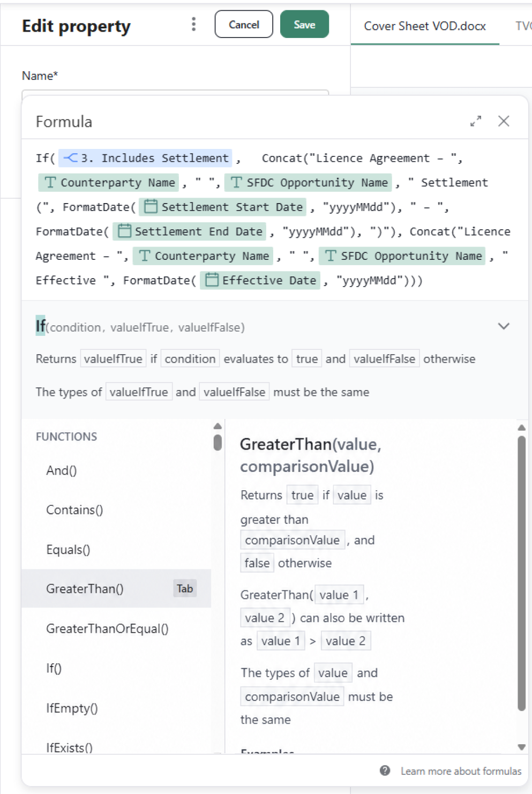Save the property changes
The height and width of the screenshot is (794, 532).
(x=304, y=25)
